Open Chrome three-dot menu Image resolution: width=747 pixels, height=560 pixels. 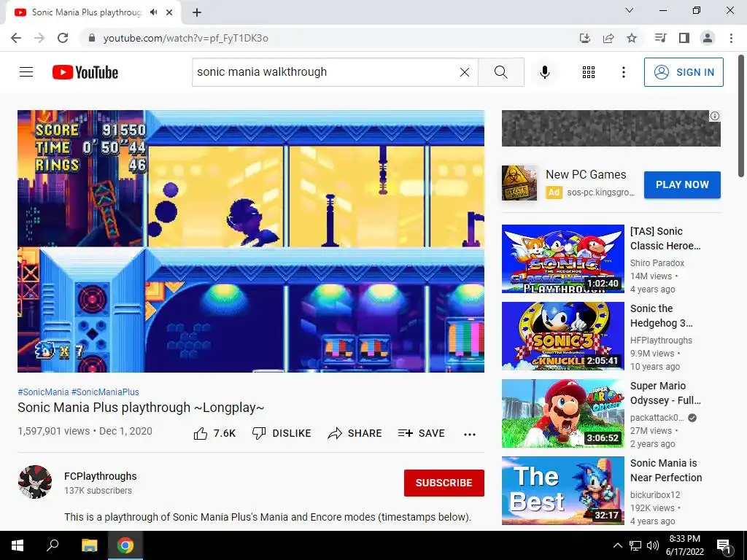(x=731, y=38)
